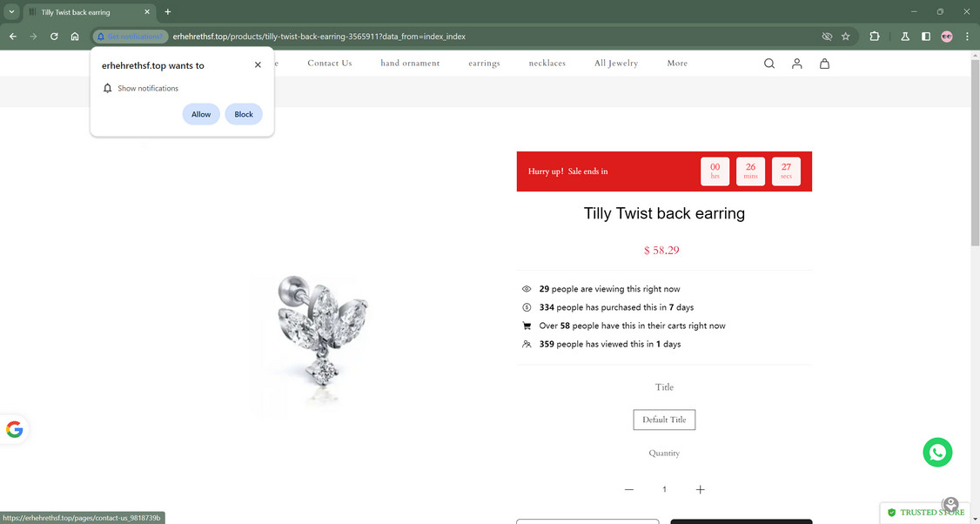Bookmark this page with the star
Image resolution: width=980 pixels, height=524 pixels.
click(845, 37)
